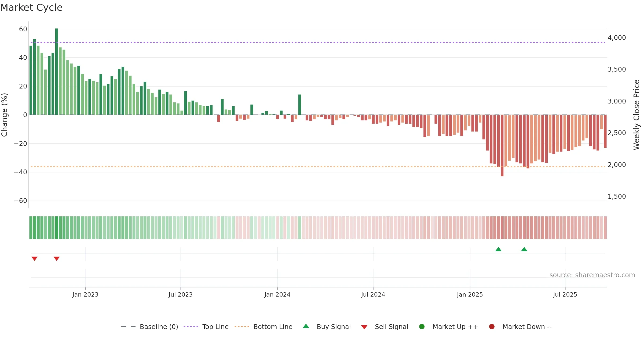Click the red Sell Signal triangle in legend
Viewport: 644px width, 362px height.
click(x=364, y=327)
